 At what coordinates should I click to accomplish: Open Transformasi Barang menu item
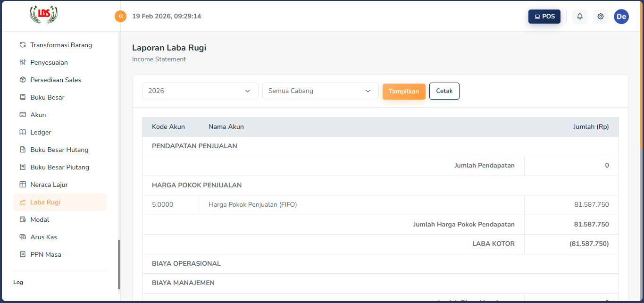(60, 45)
